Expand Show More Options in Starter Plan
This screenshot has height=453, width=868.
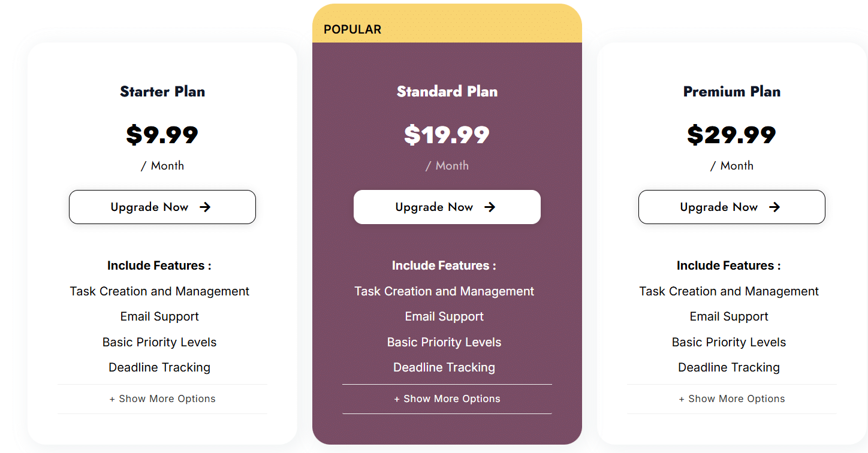pos(162,399)
